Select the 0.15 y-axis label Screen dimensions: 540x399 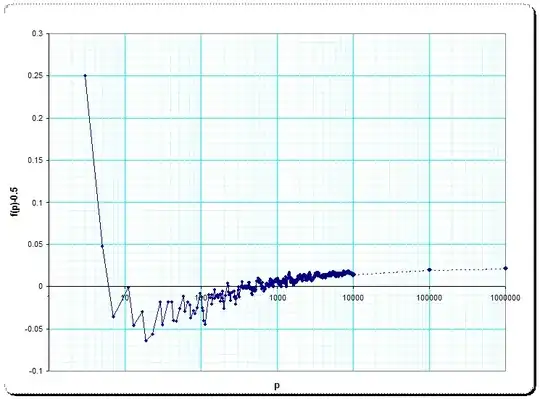point(36,160)
